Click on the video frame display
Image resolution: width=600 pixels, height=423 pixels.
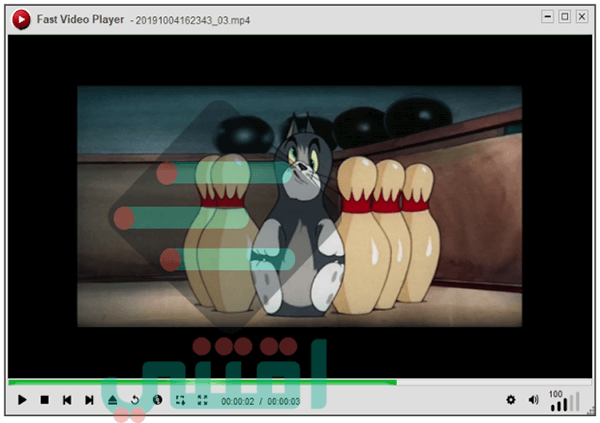click(300, 206)
